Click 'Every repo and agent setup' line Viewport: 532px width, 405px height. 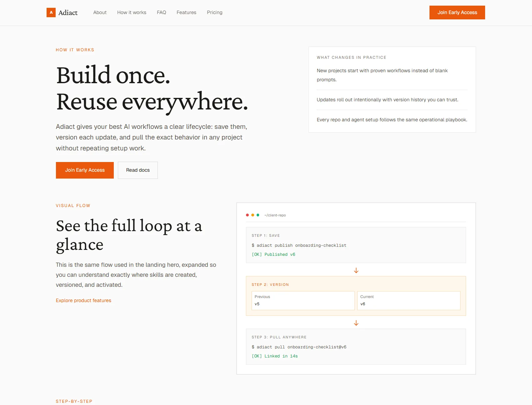click(x=392, y=120)
